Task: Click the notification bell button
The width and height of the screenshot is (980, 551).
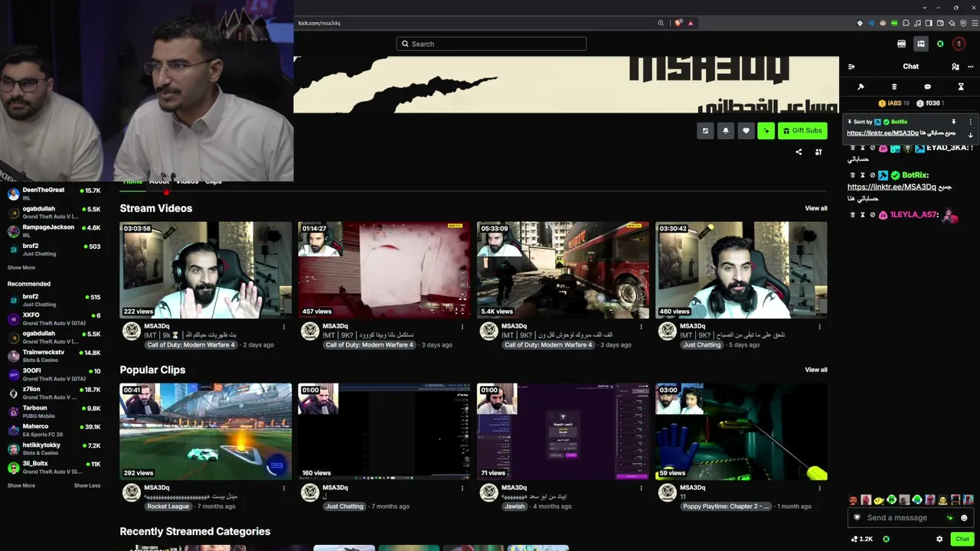Action: click(x=726, y=131)
